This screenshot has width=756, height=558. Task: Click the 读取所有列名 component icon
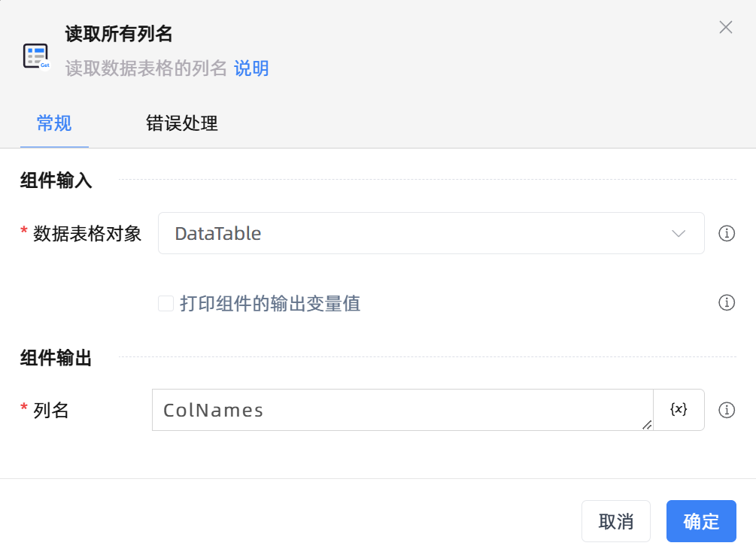click(36, 56)
